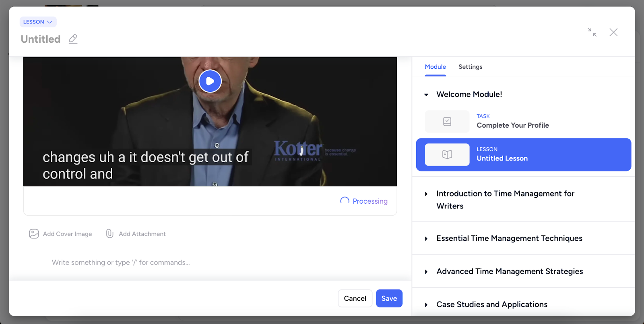
Task: Click the Processing spinner indicator
Action: pyautogui.click(x=345, y=201)
